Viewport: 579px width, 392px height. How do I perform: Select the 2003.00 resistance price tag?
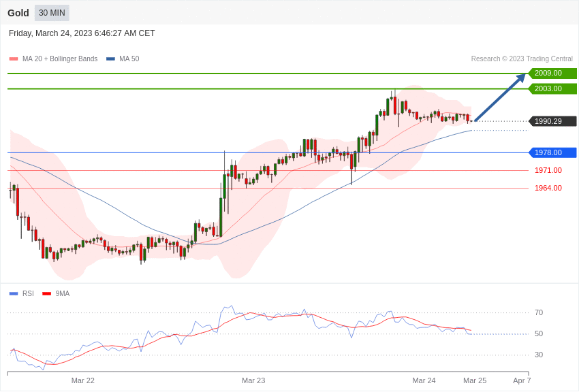point(552,88)
